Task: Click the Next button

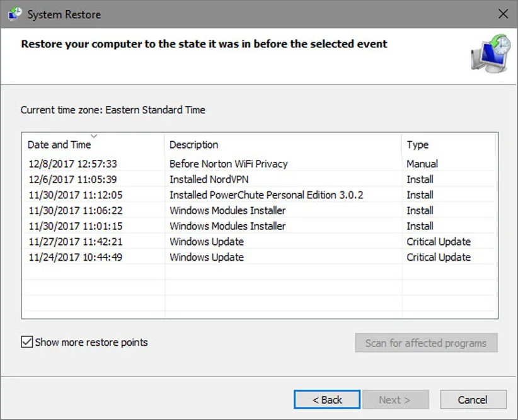Action: click(394, 400)
